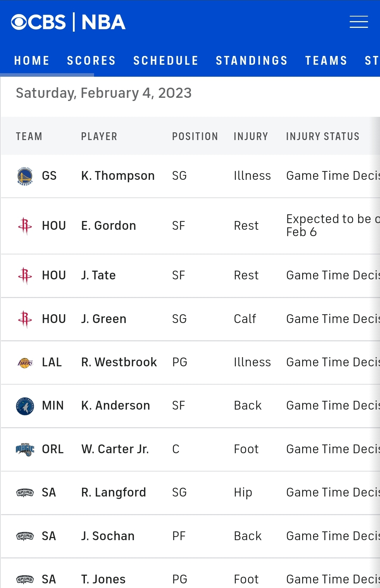Click Rockets logo beside J. Green

pyautogui.click(x=25, y=319)
